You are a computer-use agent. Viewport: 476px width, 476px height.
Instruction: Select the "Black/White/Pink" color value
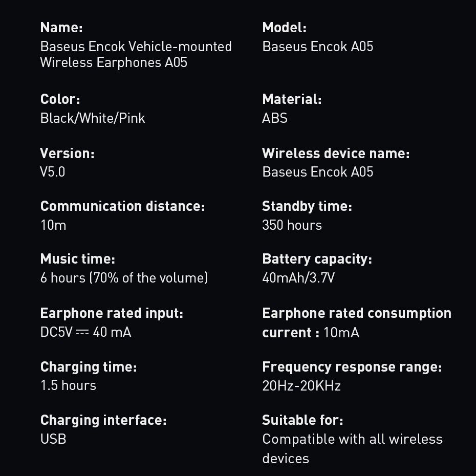pyautogui.click(x=93, y=118)
